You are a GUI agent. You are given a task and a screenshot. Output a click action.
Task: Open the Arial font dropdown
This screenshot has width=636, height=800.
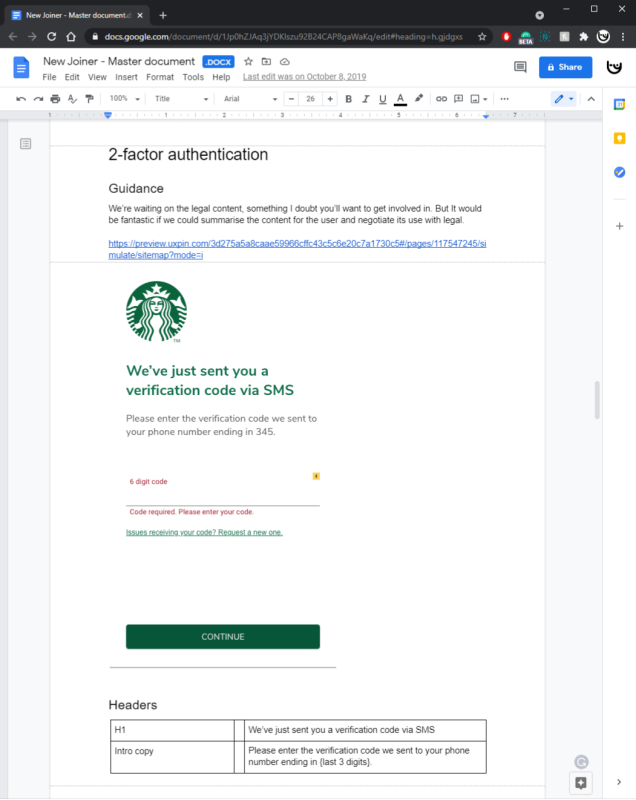(x=249, y=99)
